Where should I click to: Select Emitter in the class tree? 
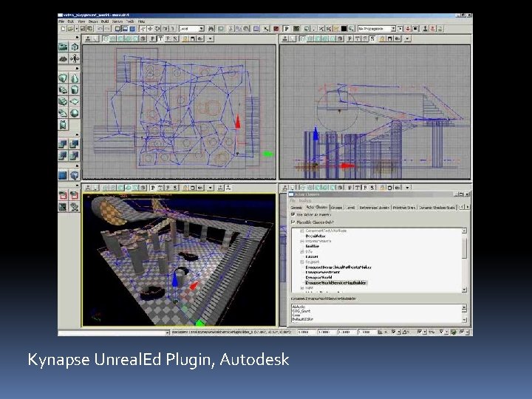click(x=312, y=246)
